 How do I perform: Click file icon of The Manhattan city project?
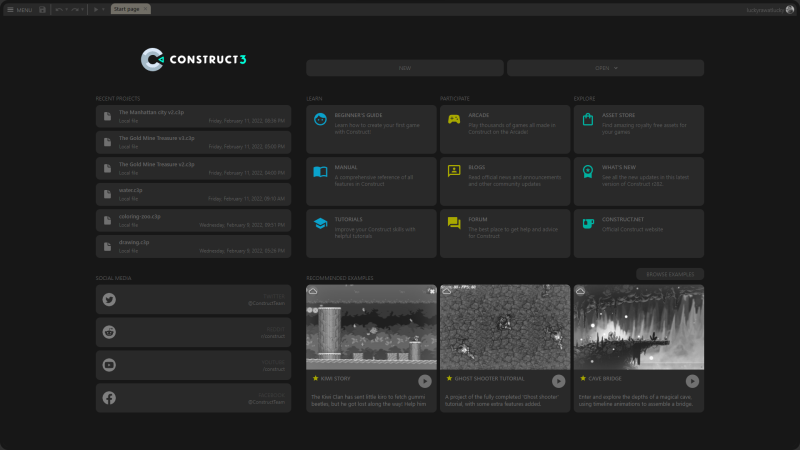point(107,116)
